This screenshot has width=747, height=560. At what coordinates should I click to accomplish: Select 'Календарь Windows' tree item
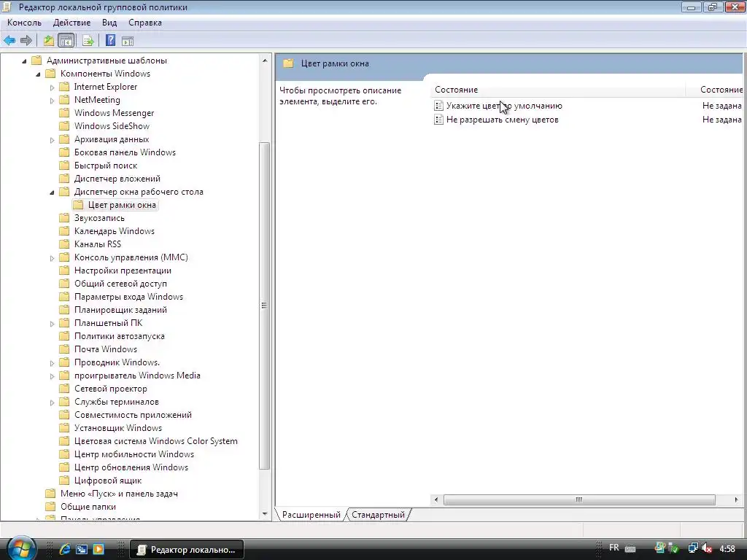pos(115,231)
